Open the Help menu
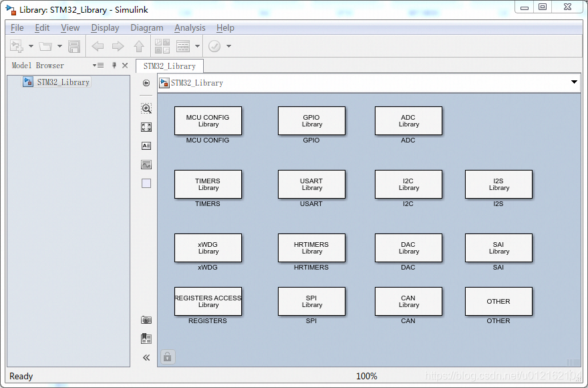The height and width of the screenshot is (388, 588). coord(225,28)
